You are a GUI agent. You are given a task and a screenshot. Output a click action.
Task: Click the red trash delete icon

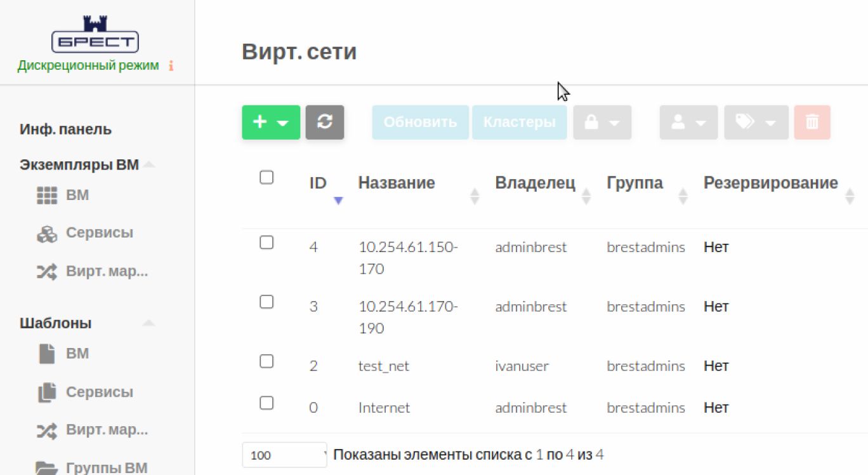pos(812,122)
